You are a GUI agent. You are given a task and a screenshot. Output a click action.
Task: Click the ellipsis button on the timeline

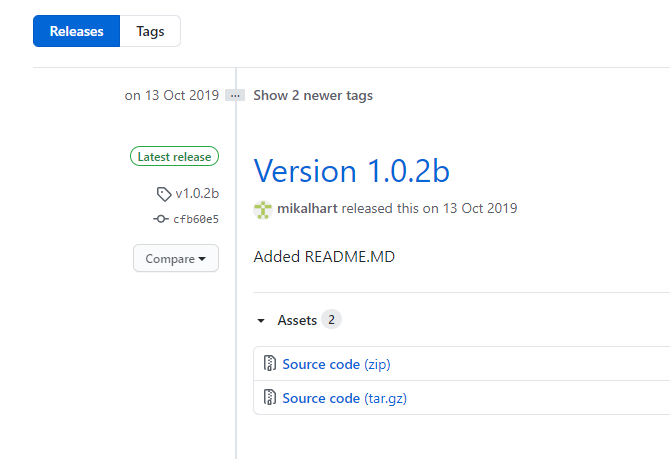click(x=235, y=95)
